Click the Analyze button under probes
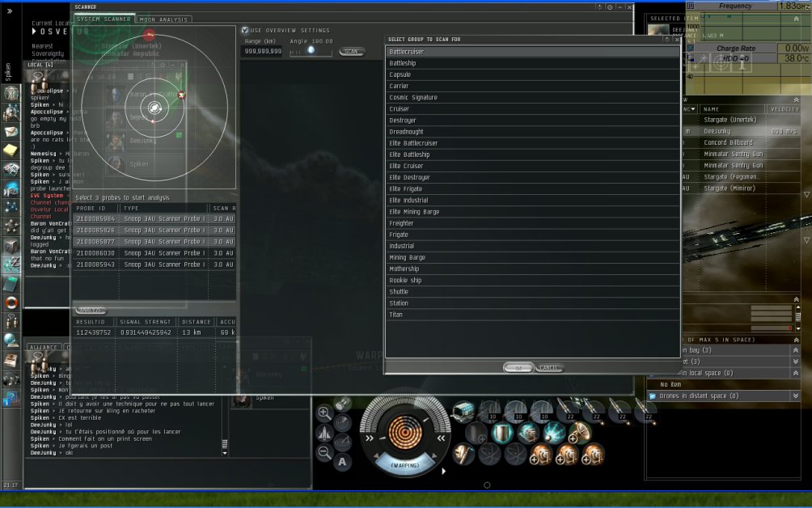Screen dimensions: 812x508 91,310
